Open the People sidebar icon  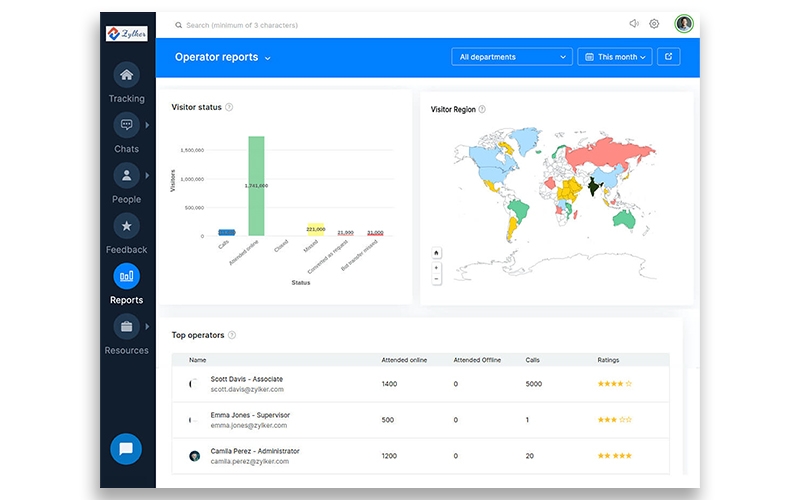[x=127, y=176]
